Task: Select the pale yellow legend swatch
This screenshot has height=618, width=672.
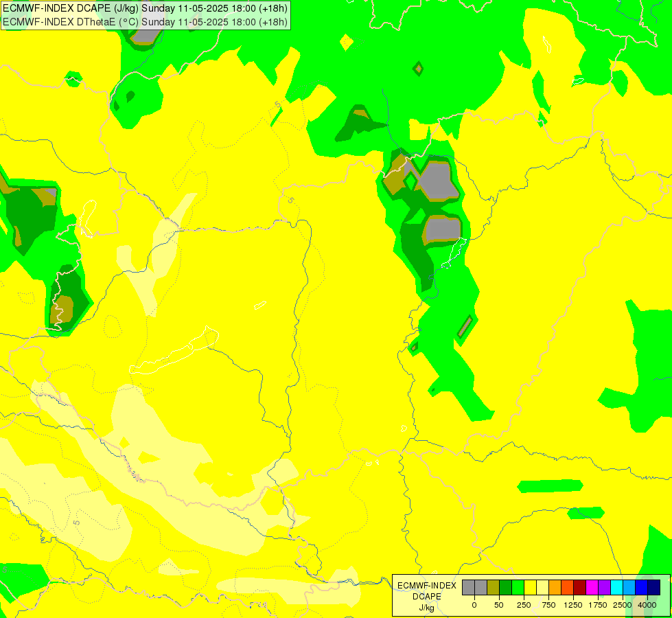Action: pos(542,587)
